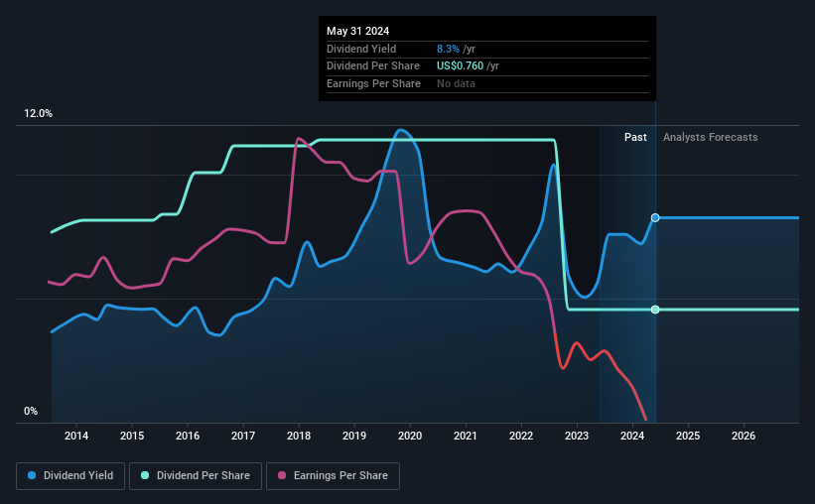
Task: Click the 8.3% dividend yield value in tooltip
Action: coord(448,49)
